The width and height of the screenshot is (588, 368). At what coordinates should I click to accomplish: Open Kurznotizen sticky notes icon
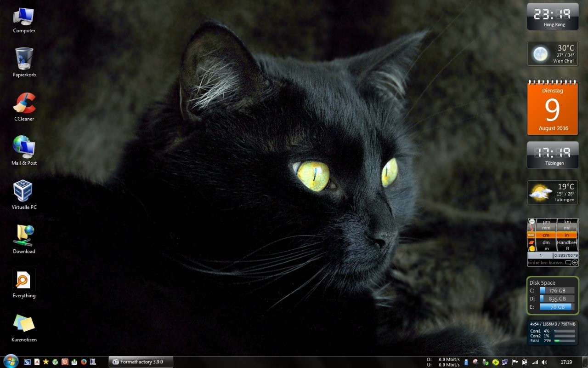coord(24,328)
